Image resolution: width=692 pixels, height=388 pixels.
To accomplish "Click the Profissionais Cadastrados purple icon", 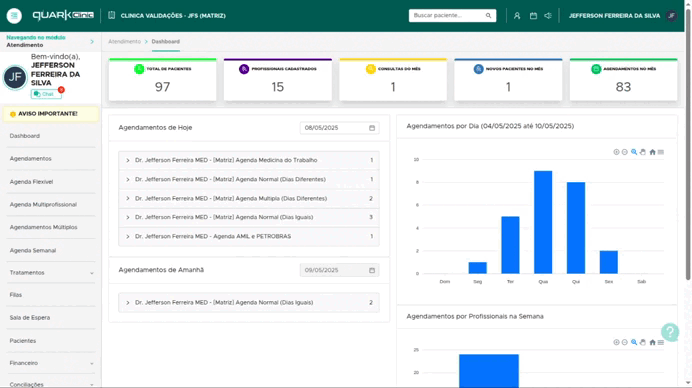I will [244, 69].
